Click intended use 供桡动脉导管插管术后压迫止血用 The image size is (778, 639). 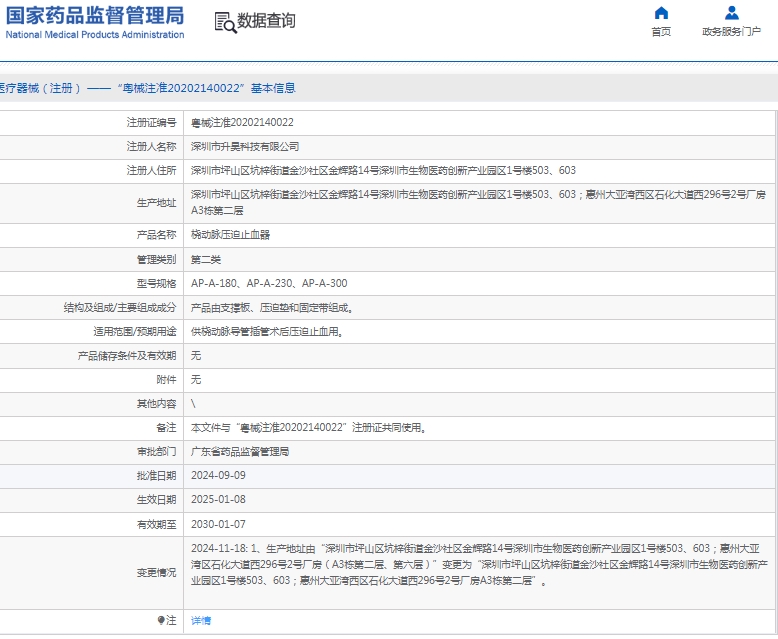(x=267, y=331)
